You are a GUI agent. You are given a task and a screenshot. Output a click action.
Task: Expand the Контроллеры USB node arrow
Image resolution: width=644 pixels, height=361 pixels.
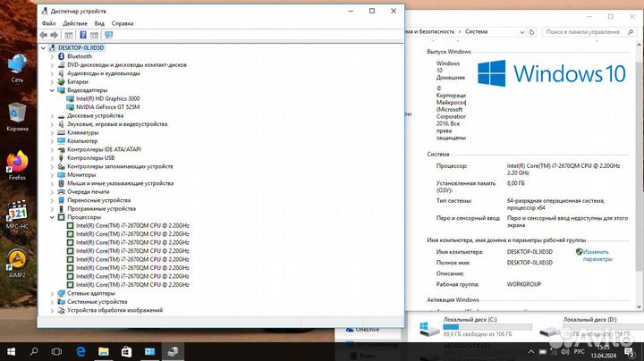point(52,158)
